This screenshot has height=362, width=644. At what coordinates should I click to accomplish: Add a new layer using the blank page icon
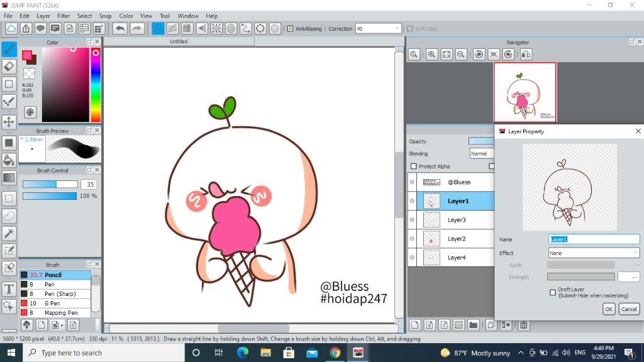coord(415,325)
